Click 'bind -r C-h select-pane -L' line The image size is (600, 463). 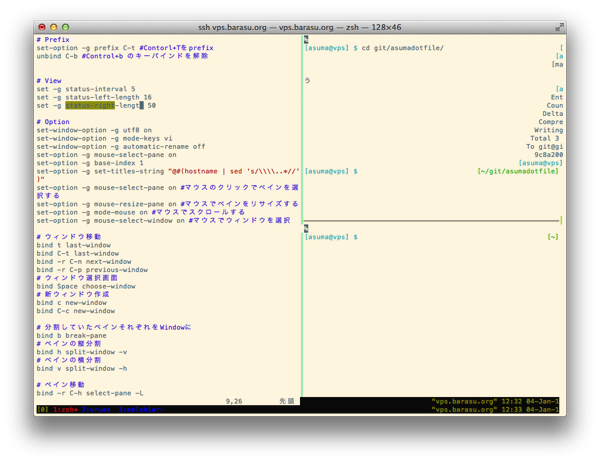click(90, 393)
